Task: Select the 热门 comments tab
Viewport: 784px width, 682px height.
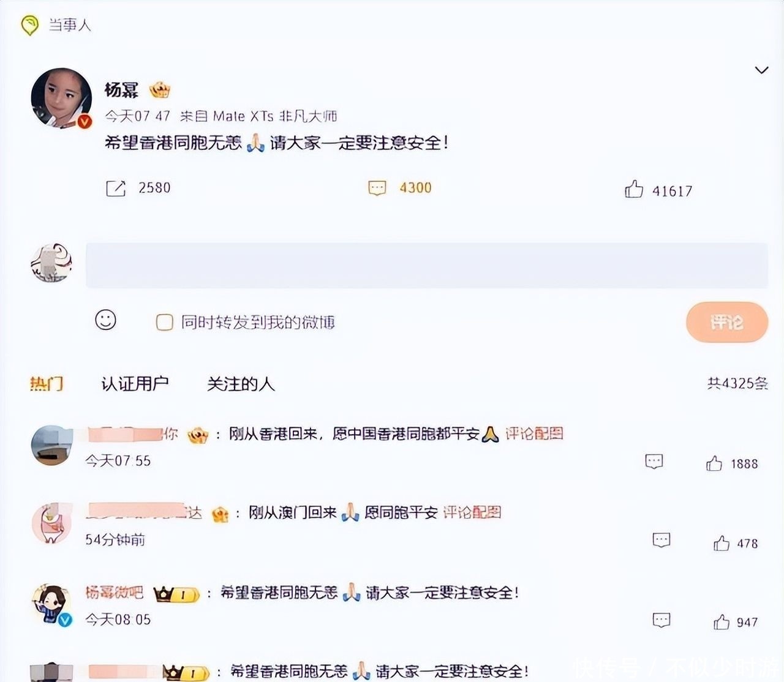Action: (x=47, y=384)
